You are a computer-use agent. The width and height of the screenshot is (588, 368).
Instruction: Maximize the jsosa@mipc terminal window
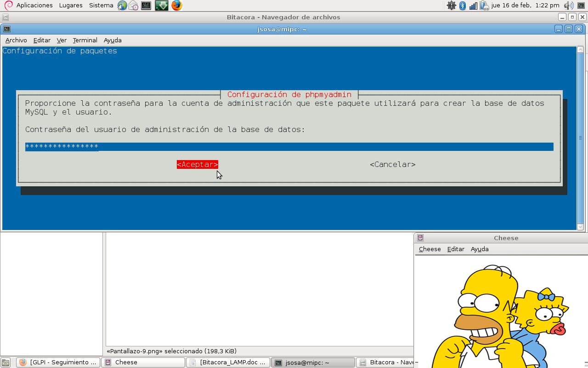(x=569, y=29)
